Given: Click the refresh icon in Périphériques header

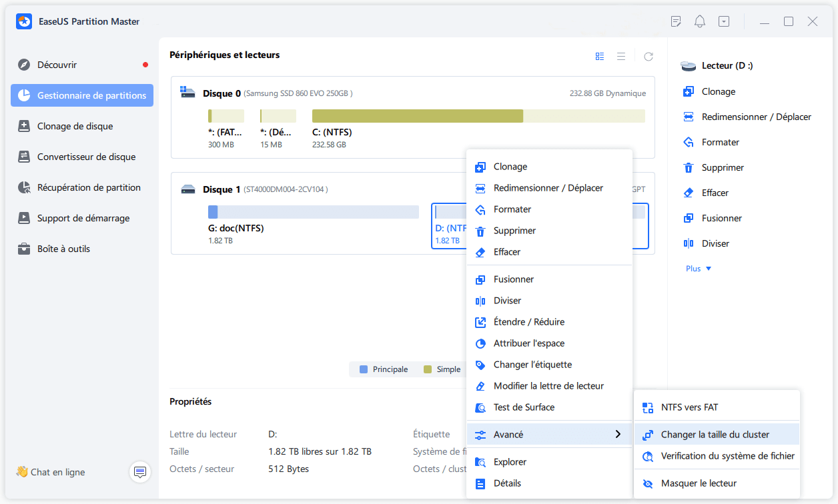Looking at the screenshot, I should pos(648,57).
